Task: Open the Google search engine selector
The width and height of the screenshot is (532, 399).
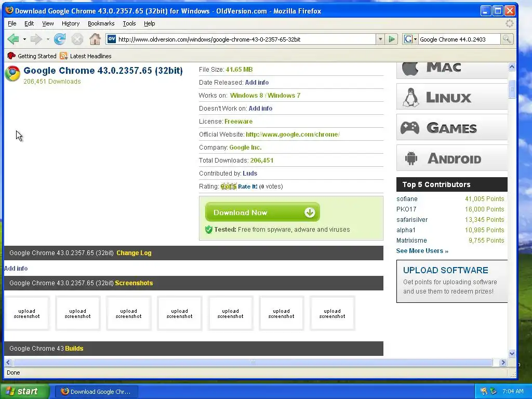Action: [x=410, y=39]
